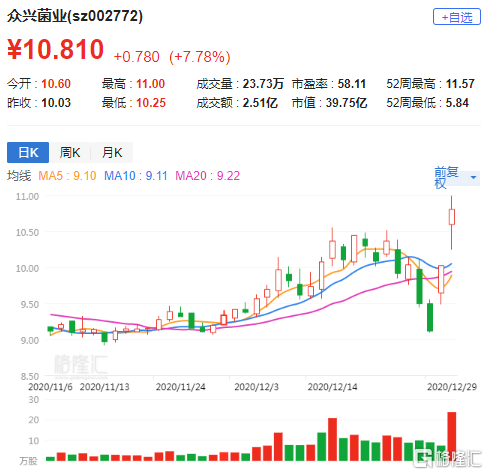Click the 2020/11/24 date axis label
488x475 pixels.
coord(180,387)
